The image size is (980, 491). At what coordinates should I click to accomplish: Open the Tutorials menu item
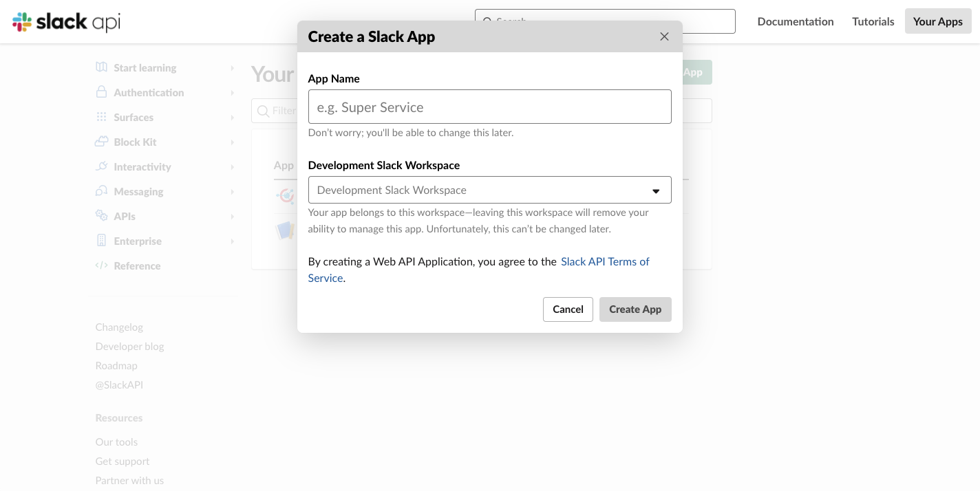[x=873, y=21]
